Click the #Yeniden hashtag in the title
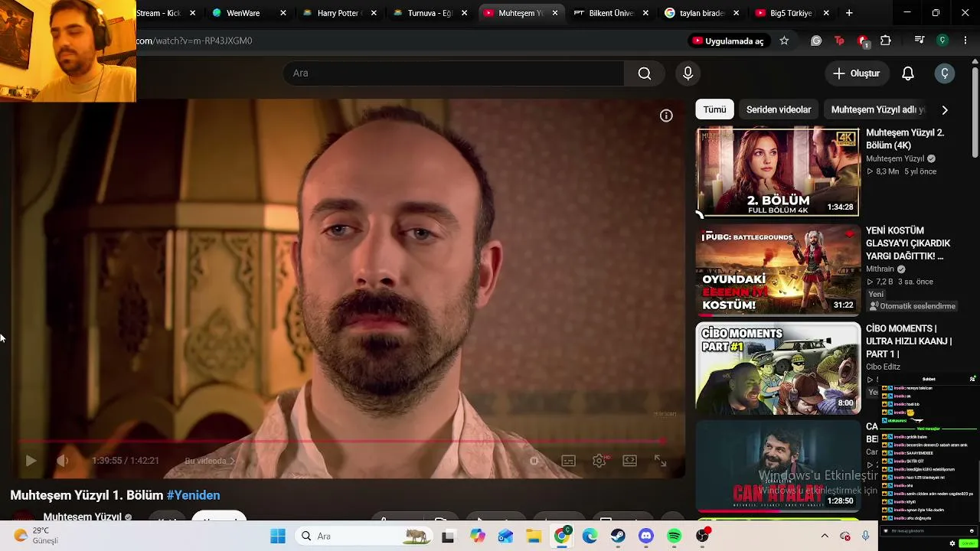 tap(193, 495)
